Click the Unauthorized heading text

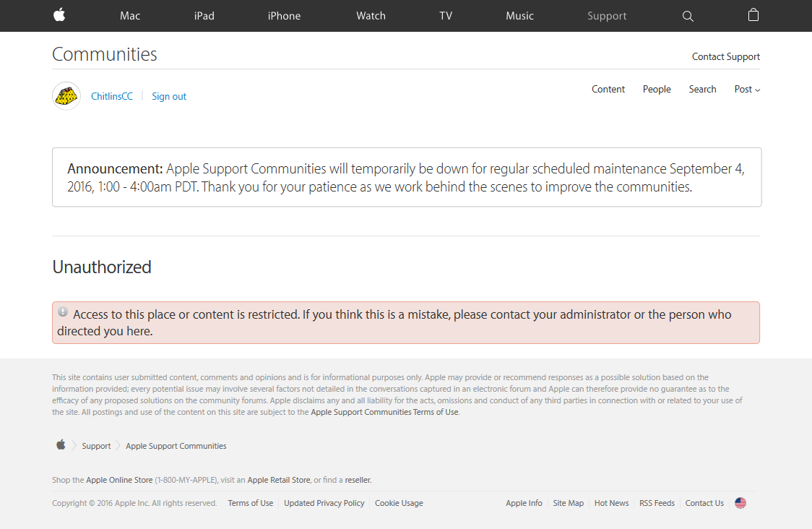pyautogui.click(x=102, y=267)
